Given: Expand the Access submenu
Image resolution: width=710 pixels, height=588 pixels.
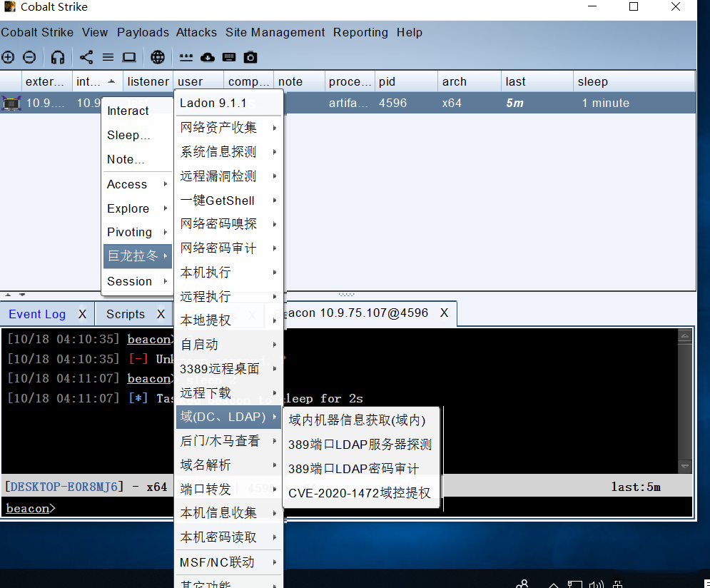Looking at the screenshot, I should click(x=137, y=184).
